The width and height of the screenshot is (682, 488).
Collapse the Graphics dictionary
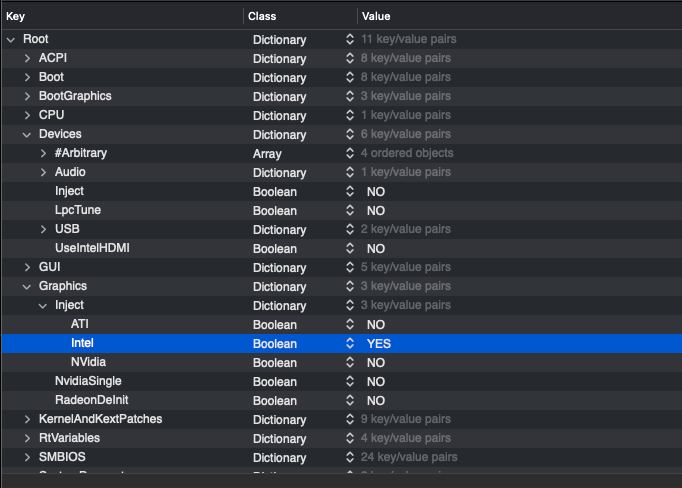27,286
